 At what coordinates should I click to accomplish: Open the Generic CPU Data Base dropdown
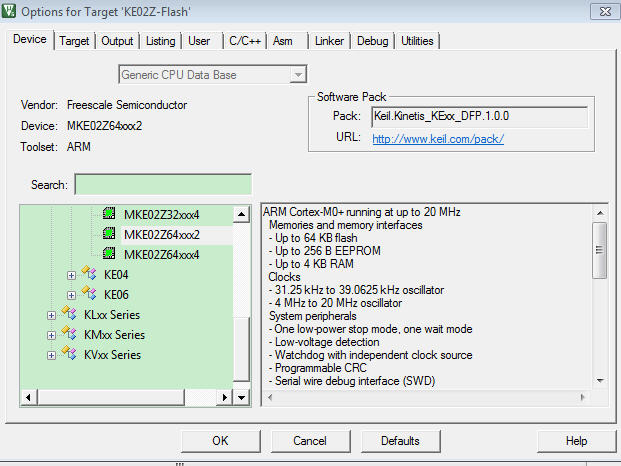coord(298,74)
